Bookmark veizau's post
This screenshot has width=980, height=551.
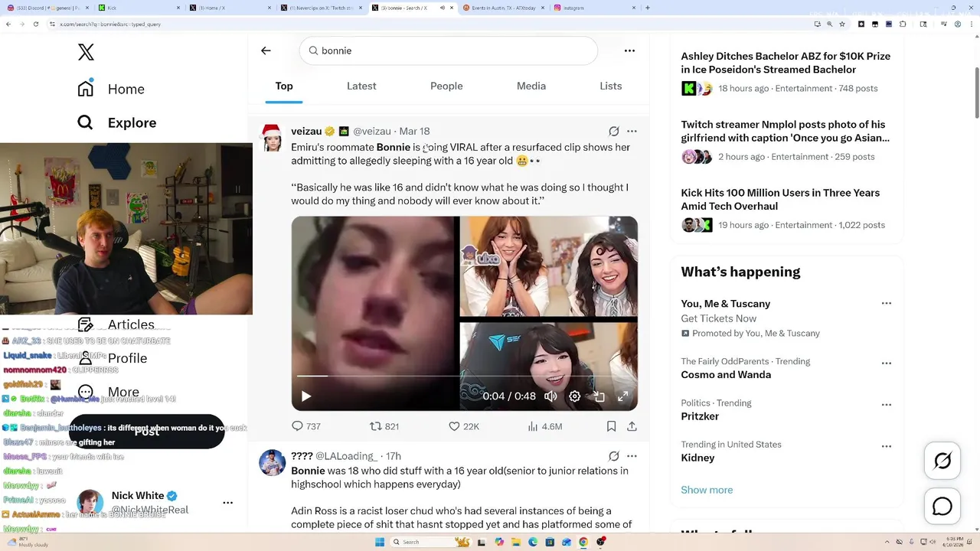(x=612, y=426)
